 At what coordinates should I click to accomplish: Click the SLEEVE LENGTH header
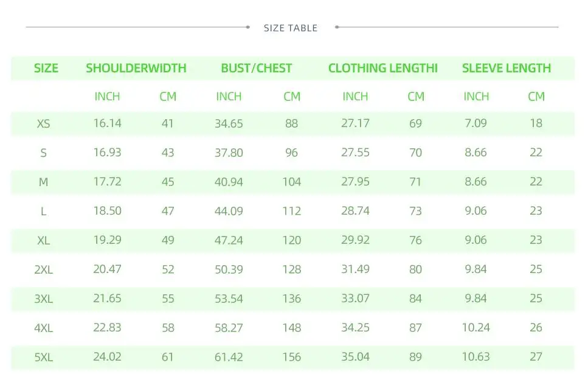507,68
